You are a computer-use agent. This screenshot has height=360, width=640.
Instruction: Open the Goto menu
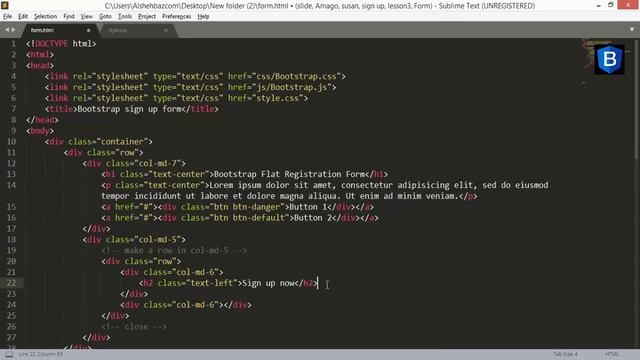[105, 16]
